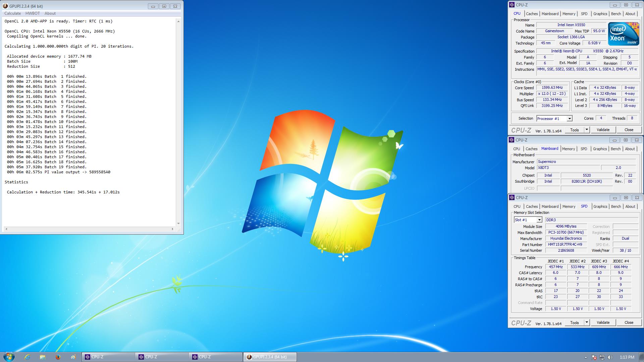The image size is (644, 362).
Task: Click QPI Link value 3199.25 MHz
Action: [x=552, y=106]
